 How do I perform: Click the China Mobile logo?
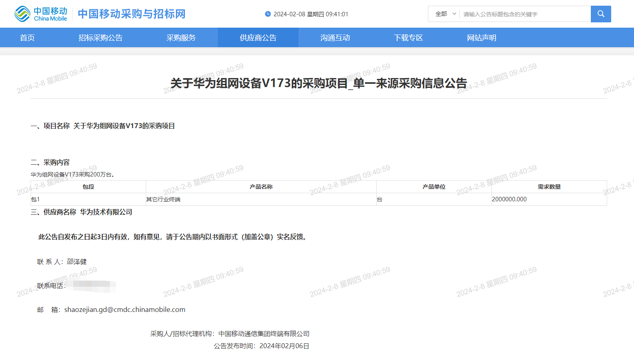(x=40, y=14)
